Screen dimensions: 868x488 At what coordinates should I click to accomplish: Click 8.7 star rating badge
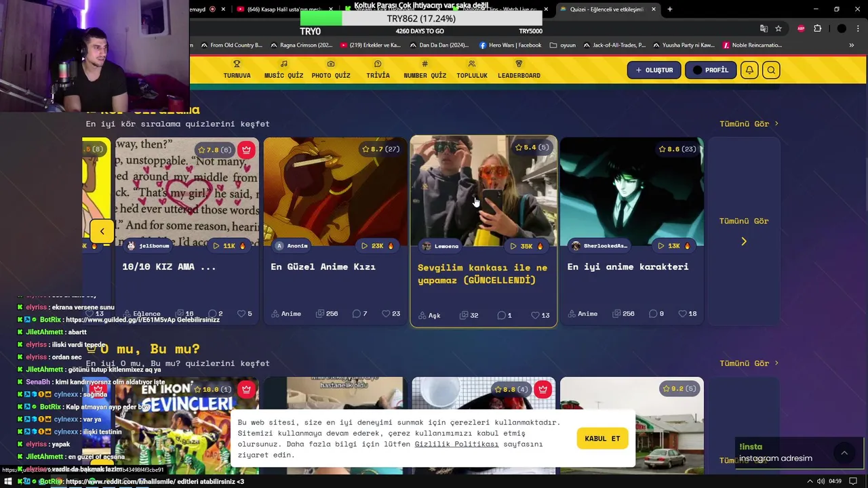(x=380, y=149)
